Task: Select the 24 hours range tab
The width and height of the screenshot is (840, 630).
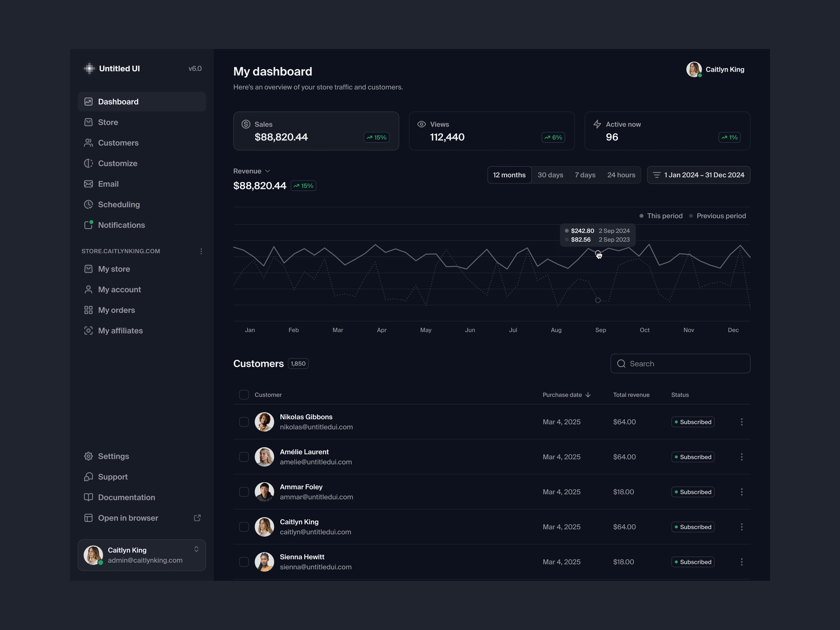Action: [x=621, y=175]
